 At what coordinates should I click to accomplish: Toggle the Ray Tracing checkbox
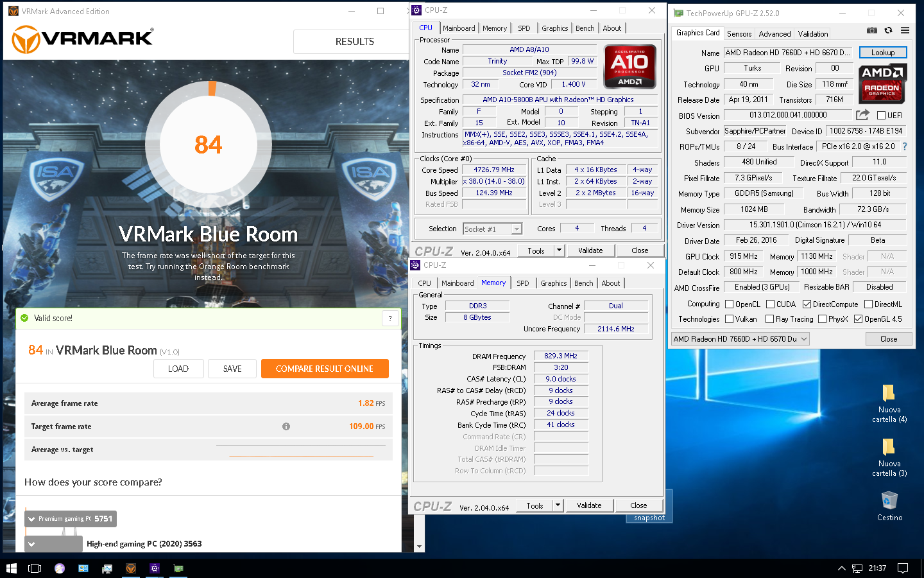point(769,319)
